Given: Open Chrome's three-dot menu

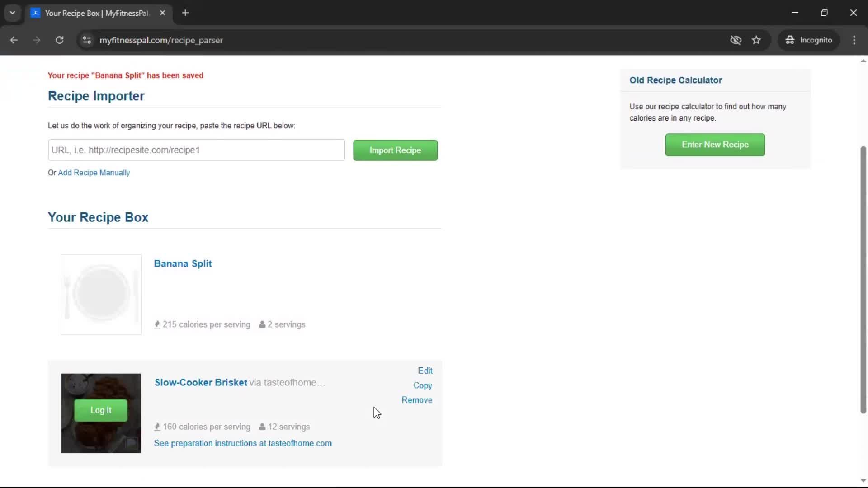Looking at the screenshot, I should point(854,40).
